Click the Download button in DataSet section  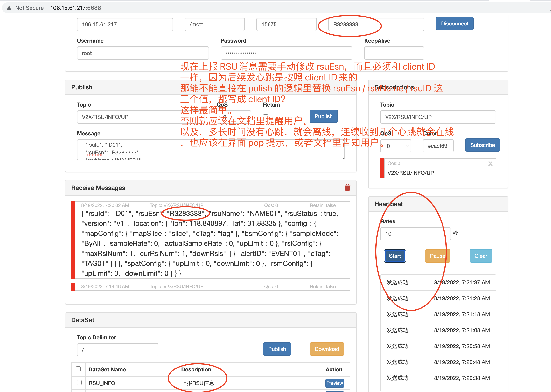(327, 349)
